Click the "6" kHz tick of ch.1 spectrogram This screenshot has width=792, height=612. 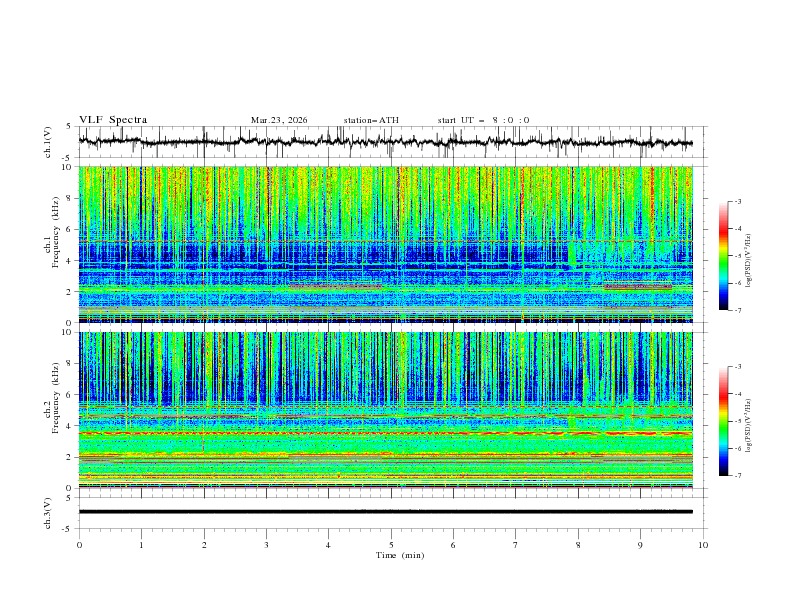71,229
